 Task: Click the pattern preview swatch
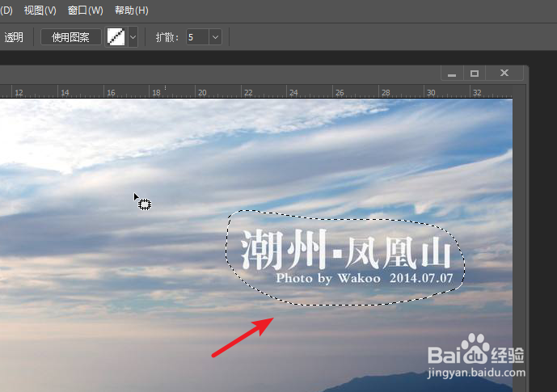click(116, 37)
